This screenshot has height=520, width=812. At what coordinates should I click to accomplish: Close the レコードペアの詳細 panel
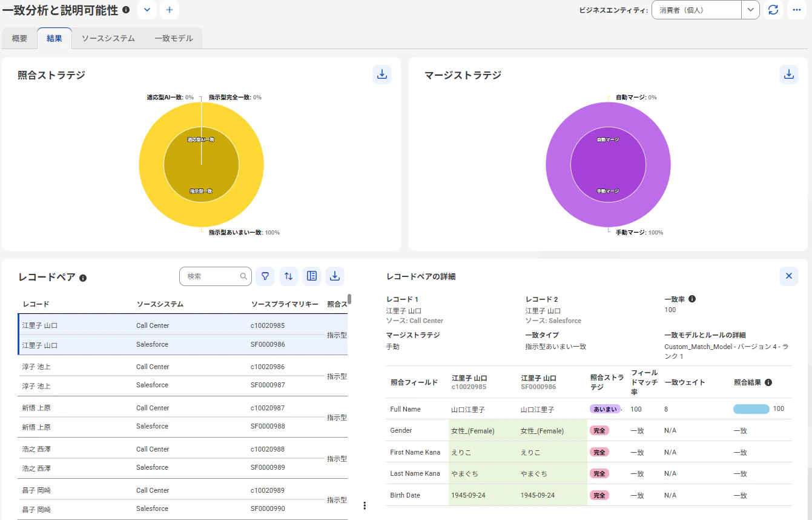788,276
